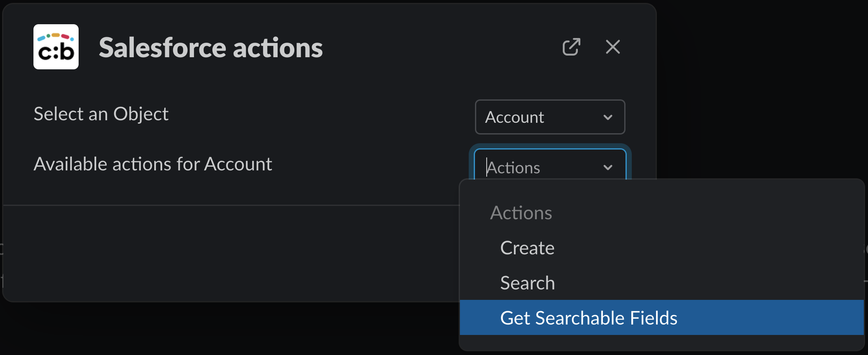Collapse the Actions dropdown using its chevron

pos(608,167)
